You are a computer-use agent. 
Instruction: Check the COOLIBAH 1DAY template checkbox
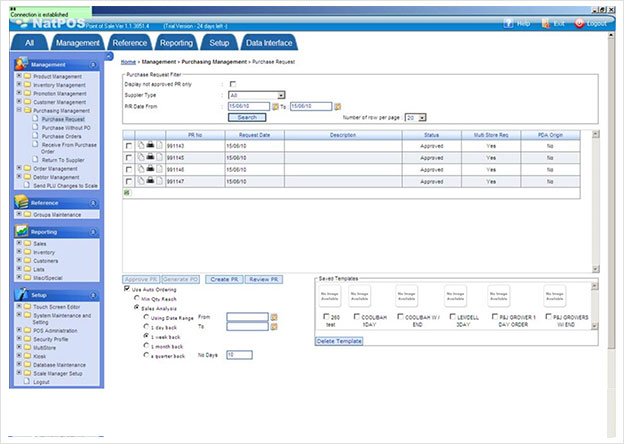(357, 317)
